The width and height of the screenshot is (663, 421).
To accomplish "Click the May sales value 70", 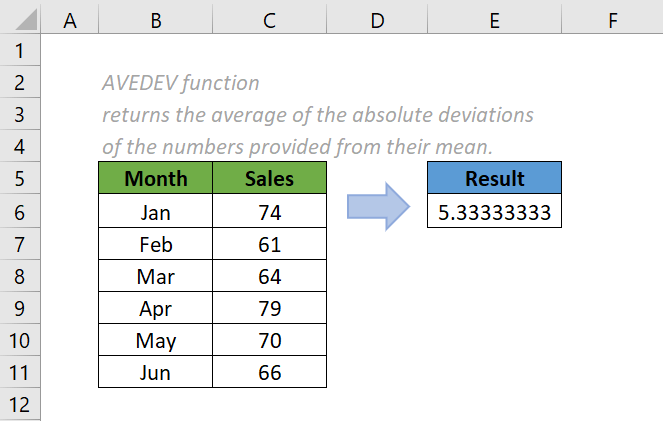I will [269, 340].
